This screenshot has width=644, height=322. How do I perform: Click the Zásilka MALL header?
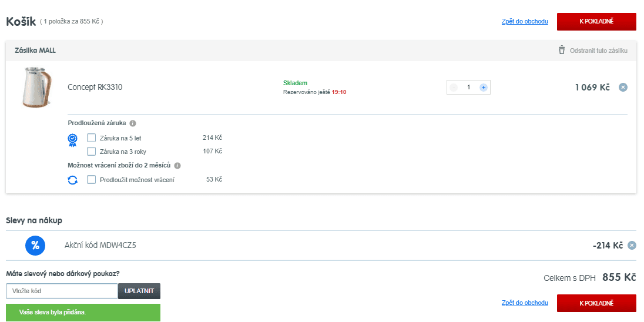pos(35,51)
